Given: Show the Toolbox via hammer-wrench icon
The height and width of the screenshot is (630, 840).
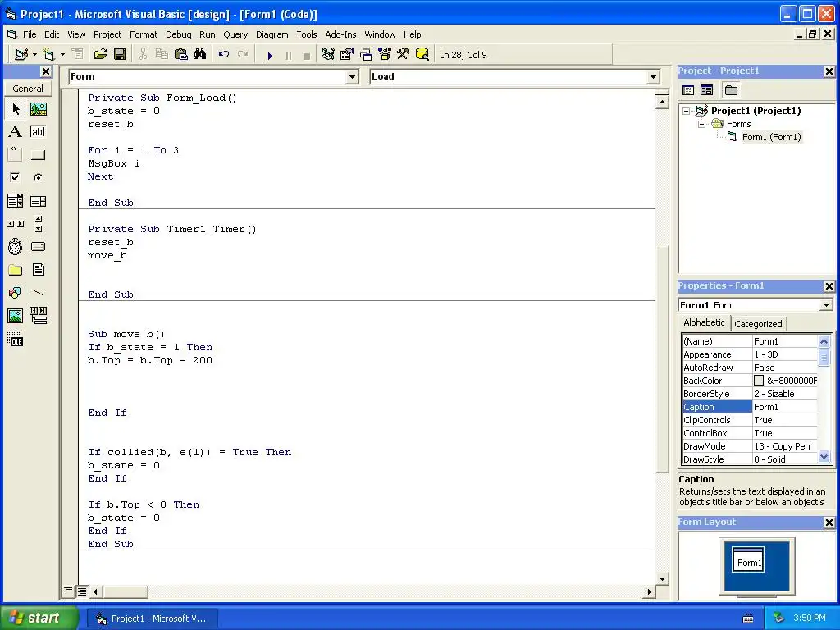Looking at the screenshot, I should tap(404, 55).
